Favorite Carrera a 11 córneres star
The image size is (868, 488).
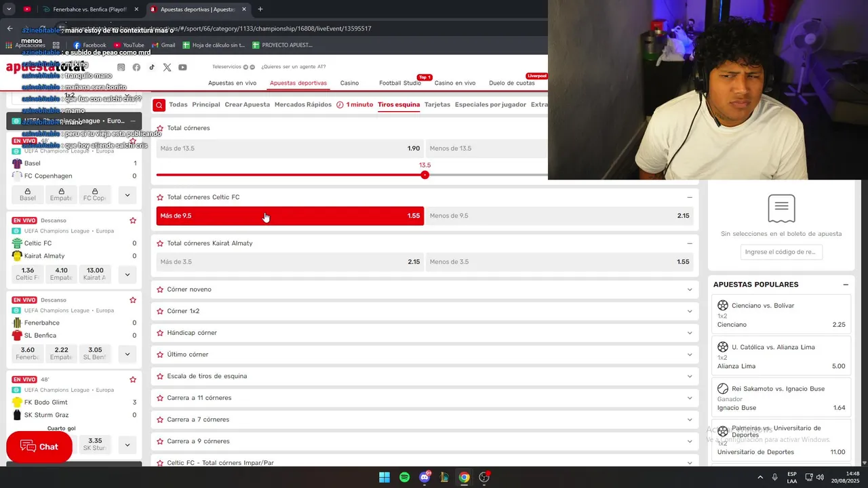[x=160, y=398]
